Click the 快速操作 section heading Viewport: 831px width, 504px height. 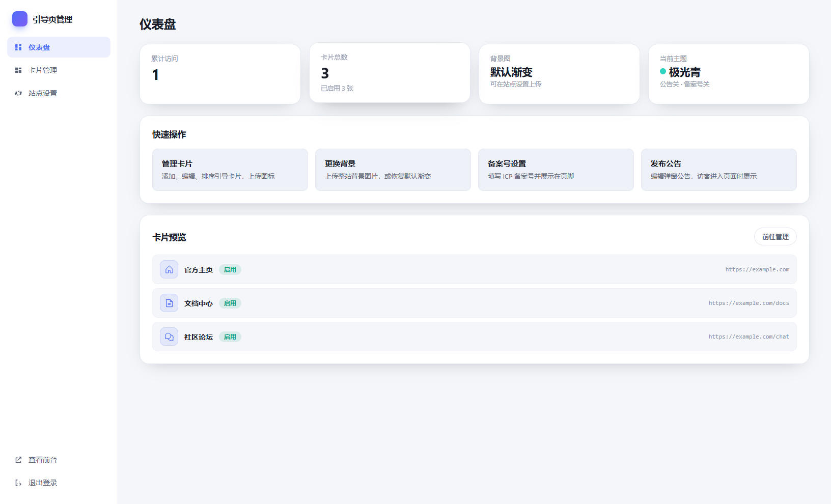pos(169,134)
